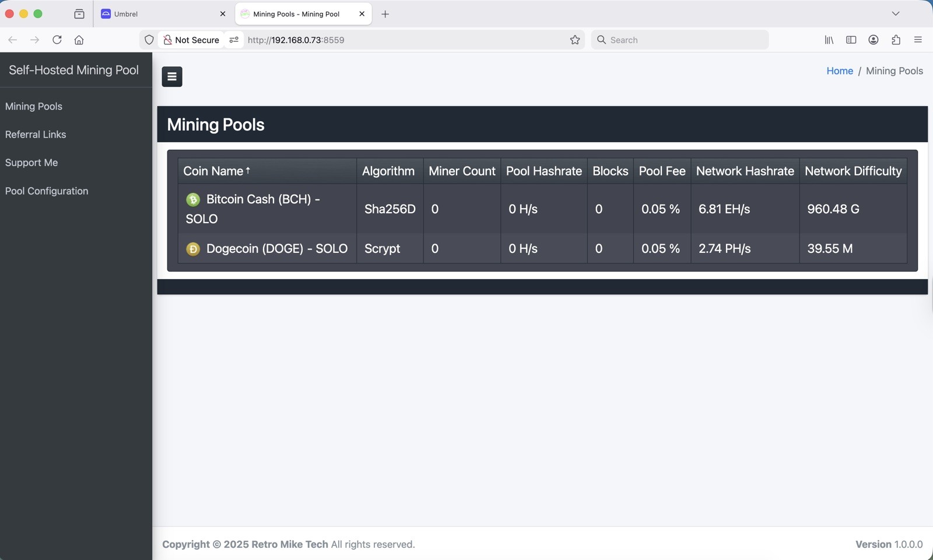The image size is (933, 560).
Task: Toggle the browser sidebar panel icon
Action: [851, 40]
